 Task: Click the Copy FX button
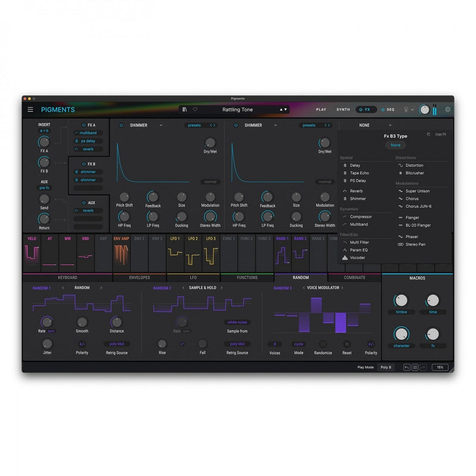click(440, 134)
